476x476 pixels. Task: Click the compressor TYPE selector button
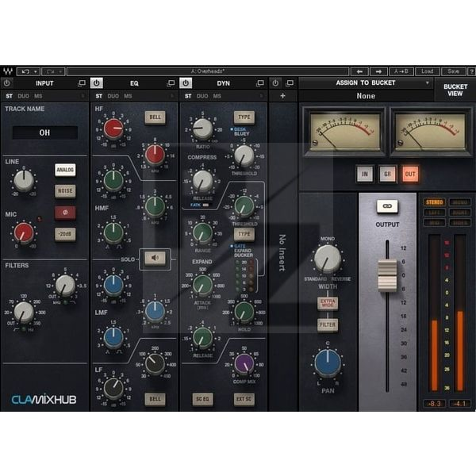click(x=244, y=117)
